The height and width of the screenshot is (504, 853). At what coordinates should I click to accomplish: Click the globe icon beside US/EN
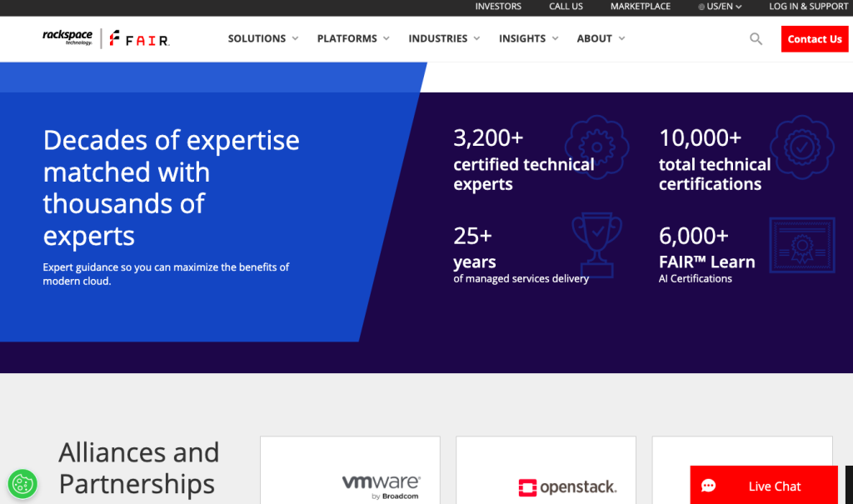pyautogui.click(x=701, y=7)
